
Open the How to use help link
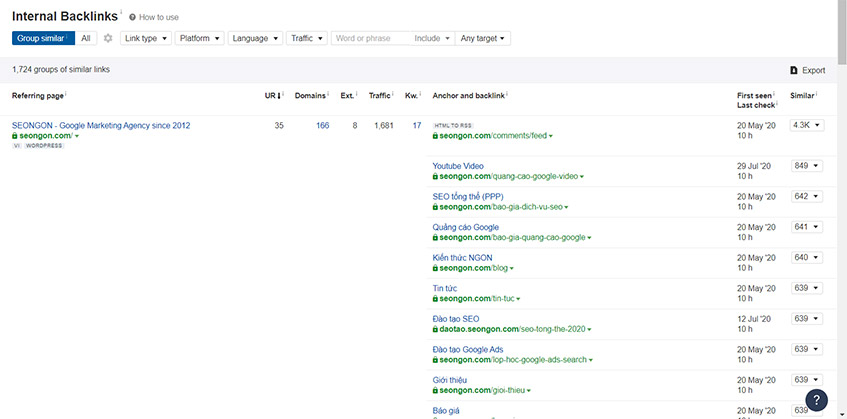point(154,17)
